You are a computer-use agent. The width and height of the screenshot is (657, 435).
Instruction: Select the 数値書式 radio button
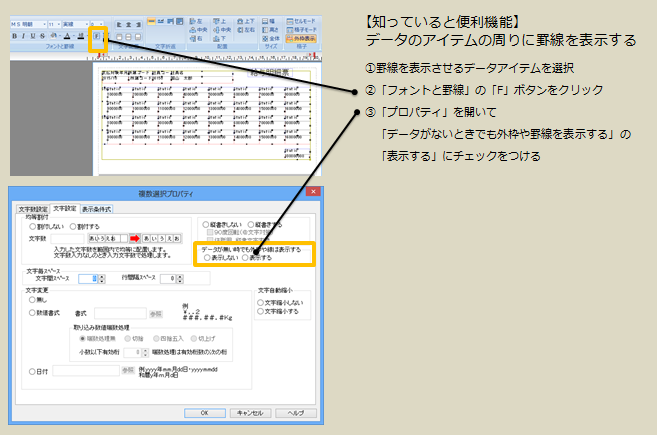click(x=32, y=313)
